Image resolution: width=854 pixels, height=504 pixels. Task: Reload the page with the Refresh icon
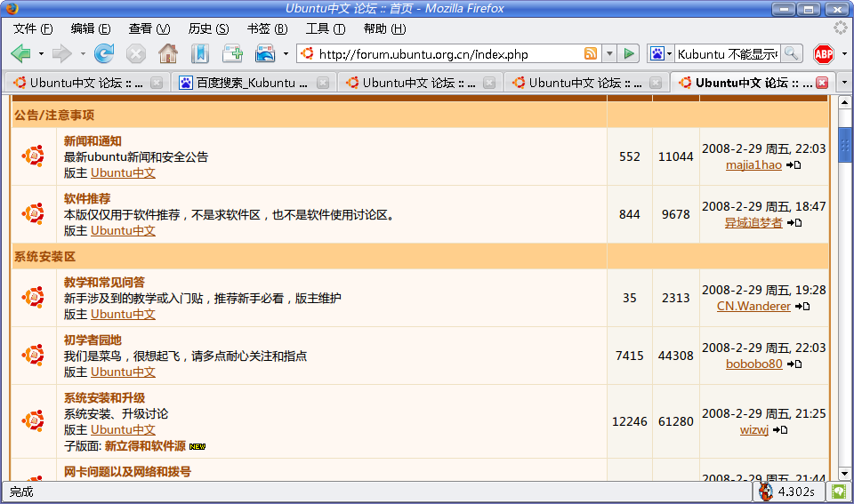[x=103, y=53]
